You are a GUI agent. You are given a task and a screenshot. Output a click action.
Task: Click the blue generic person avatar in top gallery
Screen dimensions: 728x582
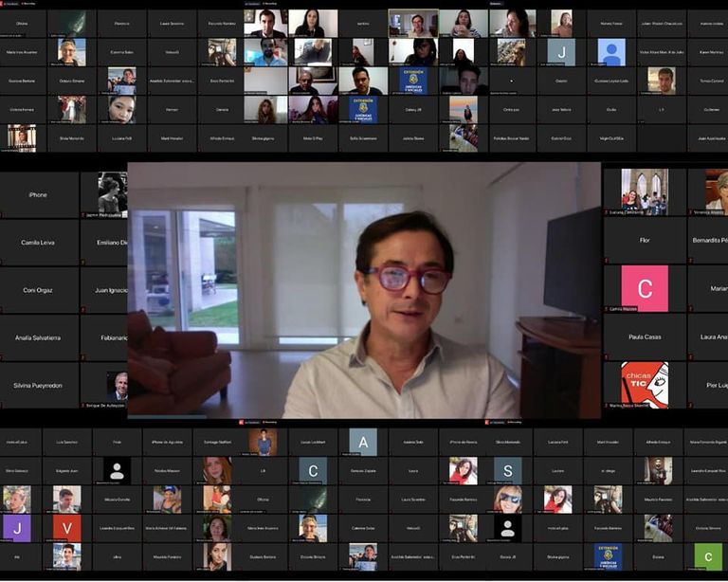[611, 52]
